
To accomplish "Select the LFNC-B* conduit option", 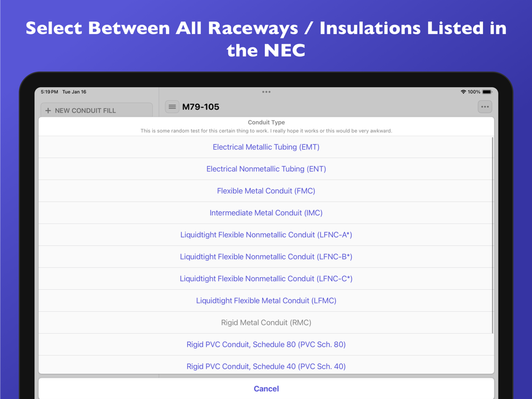I will 266,257.
